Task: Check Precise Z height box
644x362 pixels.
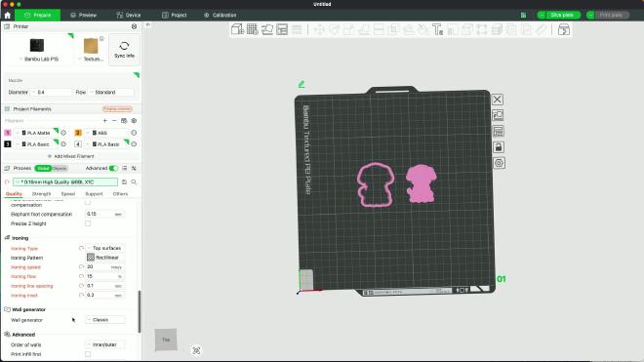Action: (x=88, y=223)
